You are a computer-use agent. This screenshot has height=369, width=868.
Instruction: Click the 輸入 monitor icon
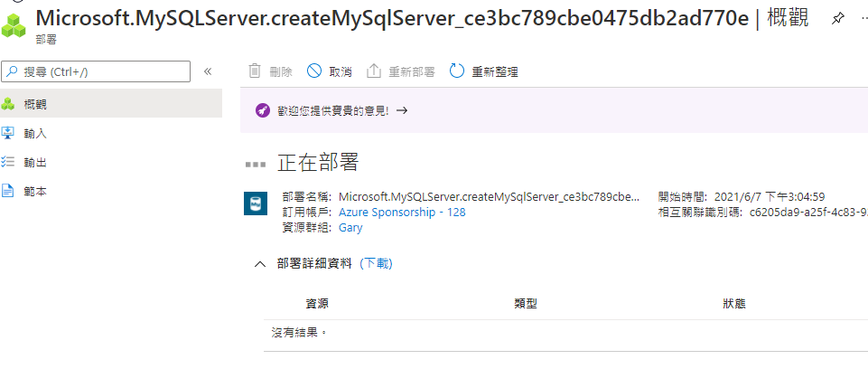tap(7, 133)
